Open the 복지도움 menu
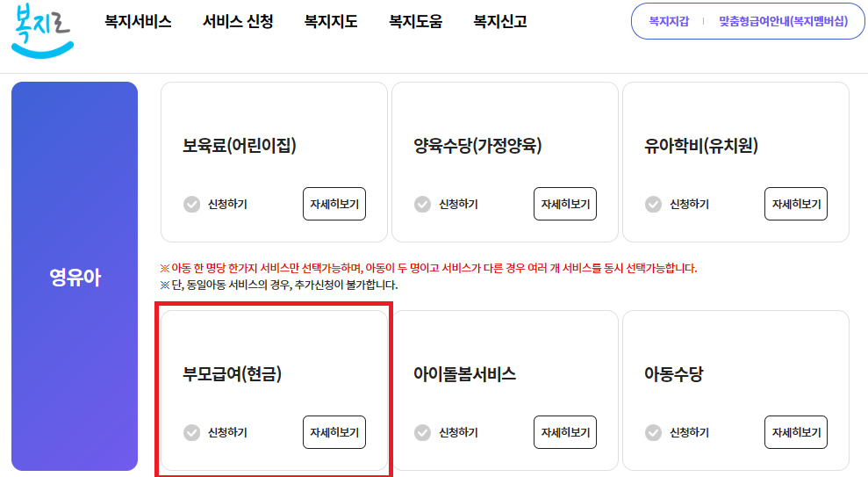The width and height of the screenshot is (868, 477). coord(415,22)
